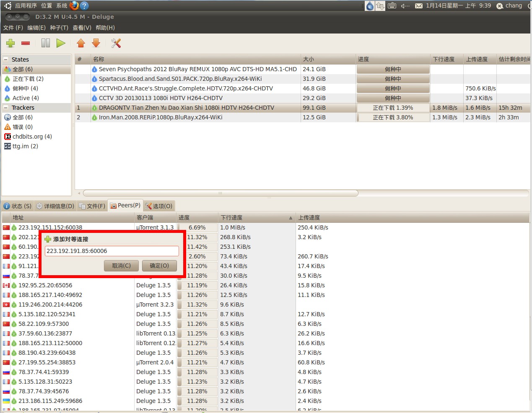Image resolution: width=532 pixels, height=413 pixels.
Task: Sort peers by 客户端 column header
Action: [x=155, y=217]
